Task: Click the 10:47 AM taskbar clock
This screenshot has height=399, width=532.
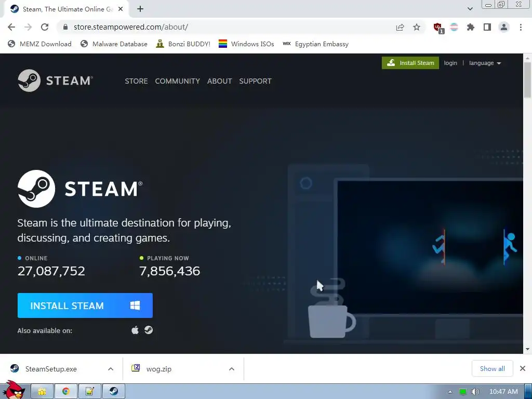Action: pyautogui.click(x=503, y=392)
